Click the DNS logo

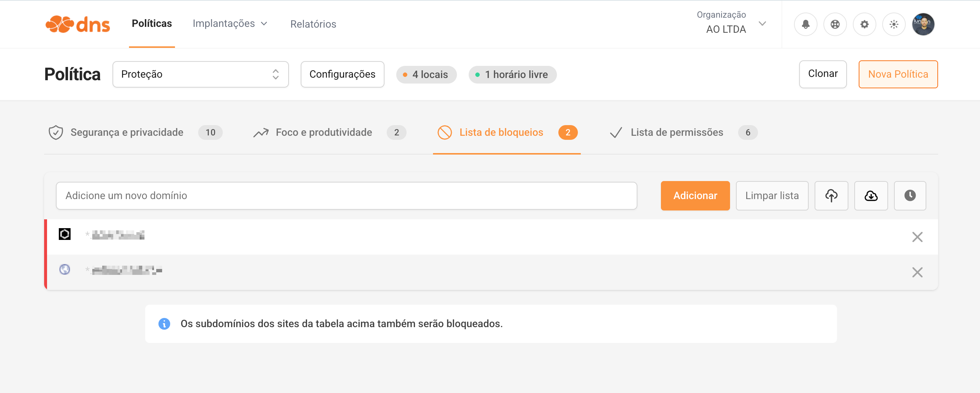point(78,24)
